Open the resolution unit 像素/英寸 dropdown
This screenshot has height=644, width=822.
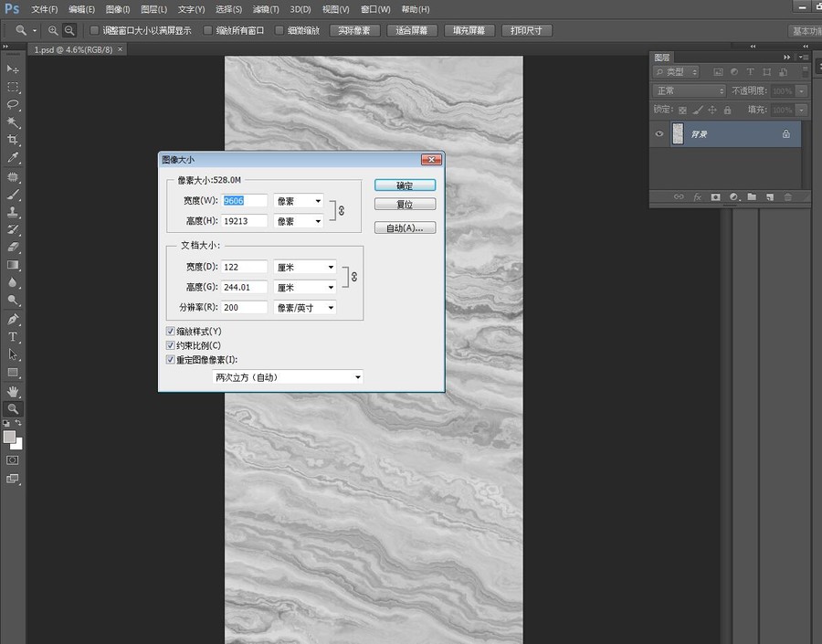[x=304, y=308]
